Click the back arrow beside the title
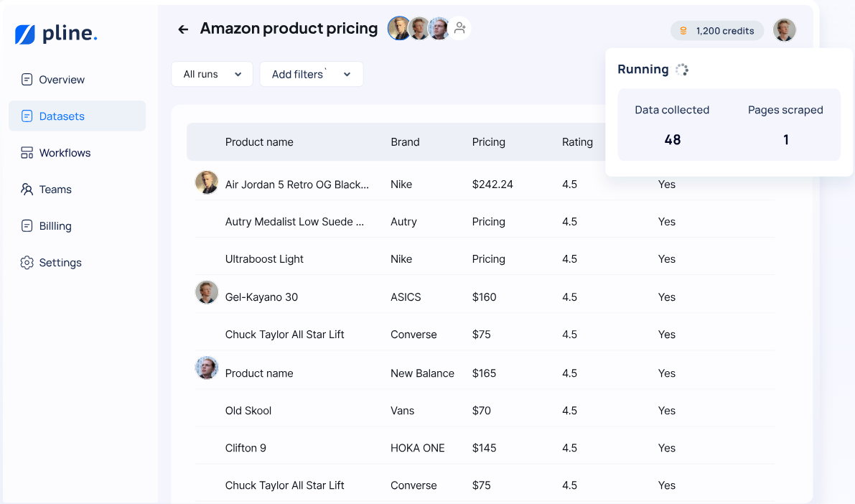 [x=183, y=29]
